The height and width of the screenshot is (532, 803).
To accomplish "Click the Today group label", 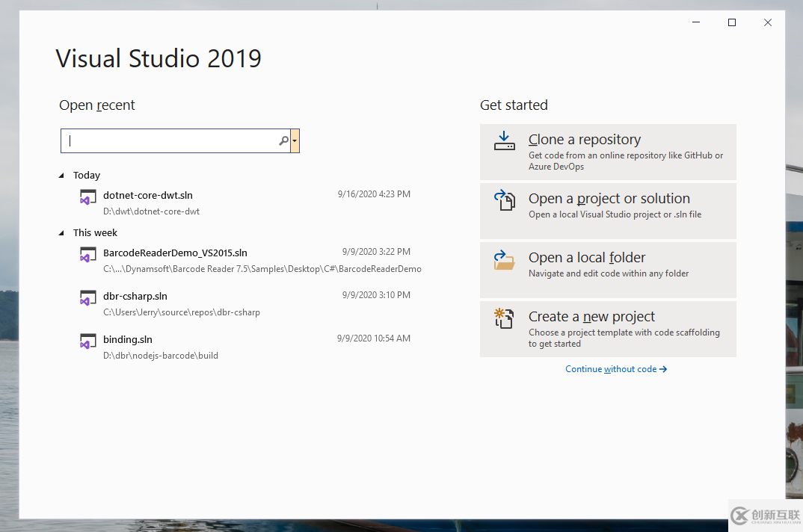I will coord(87,175).
